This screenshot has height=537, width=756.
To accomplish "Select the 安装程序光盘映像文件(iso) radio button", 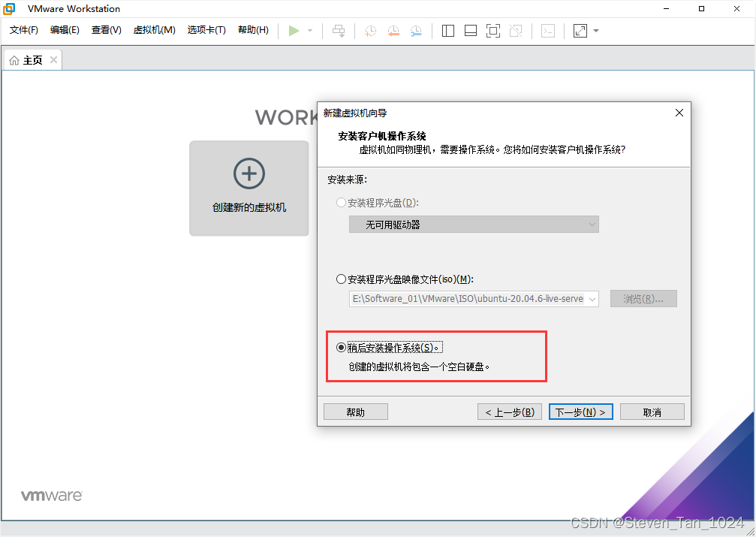I will tap(341, 279).
